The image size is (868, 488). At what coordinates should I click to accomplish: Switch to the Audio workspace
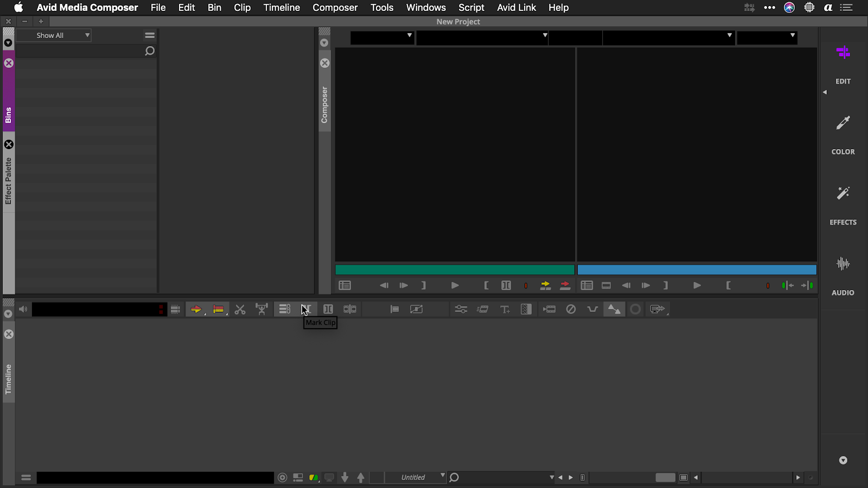(x=843, y=275)
